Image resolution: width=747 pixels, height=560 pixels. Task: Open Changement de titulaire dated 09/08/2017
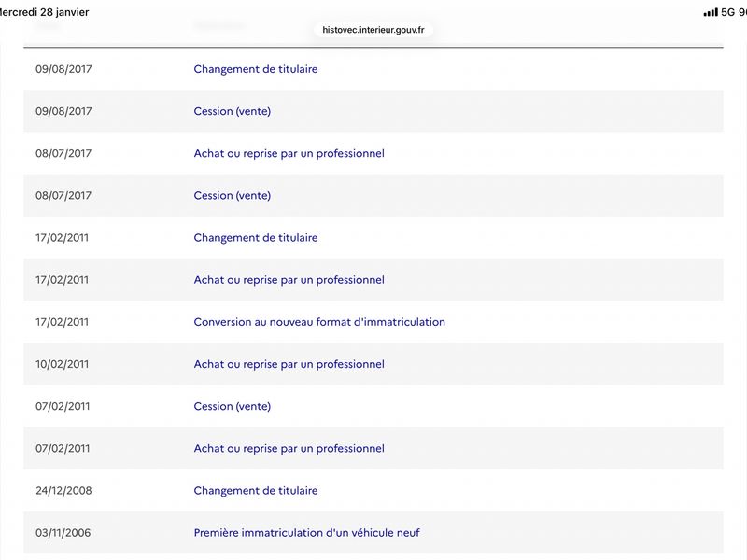pyautogui.click(x=255, y=69)
